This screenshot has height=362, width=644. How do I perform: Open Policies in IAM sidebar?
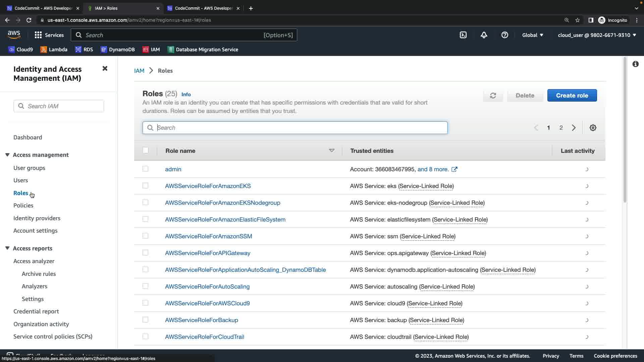click(x=23, y=205)
